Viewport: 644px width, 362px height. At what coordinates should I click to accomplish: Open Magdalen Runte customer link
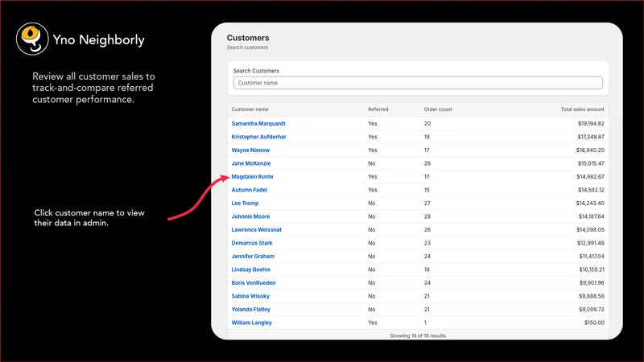point(252,176)
